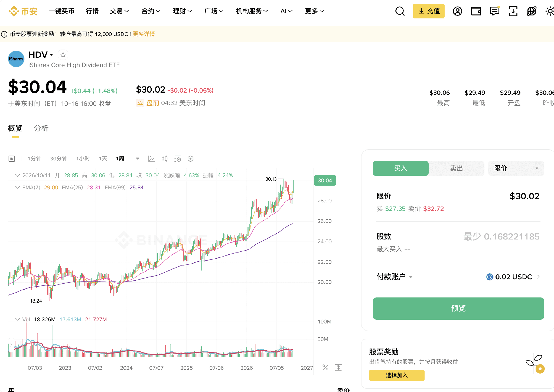The width and height of the screenshot is (554, 392).
Task: Select the 买入 buy toggle
Action: point(400,168)
